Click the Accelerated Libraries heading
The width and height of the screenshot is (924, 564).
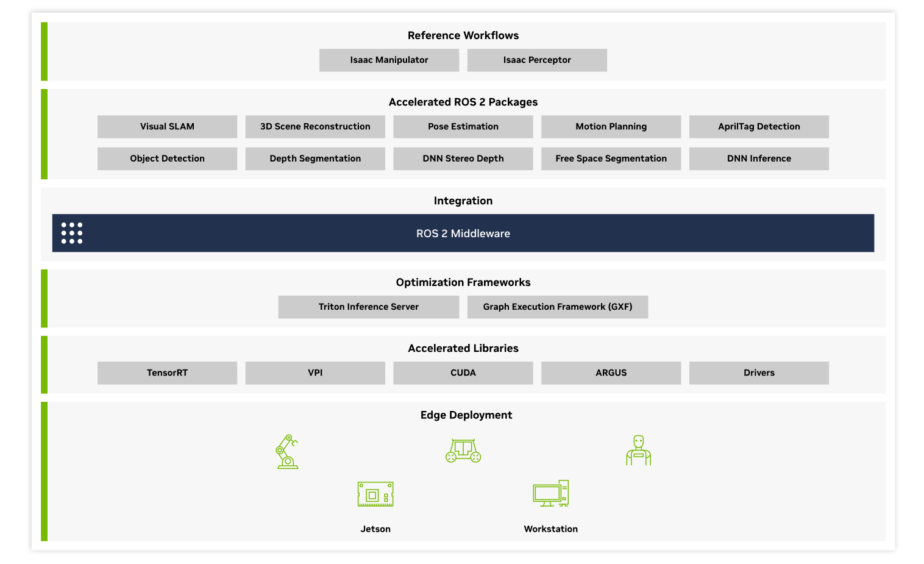click(463, 348)
